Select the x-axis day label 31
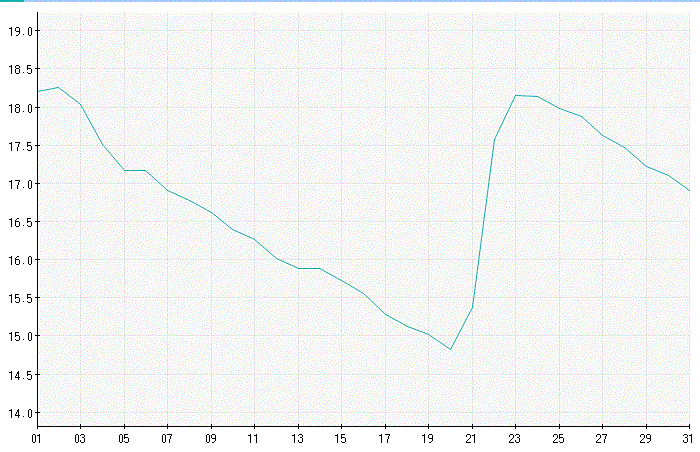700x452 pixels. click(688, 439)
